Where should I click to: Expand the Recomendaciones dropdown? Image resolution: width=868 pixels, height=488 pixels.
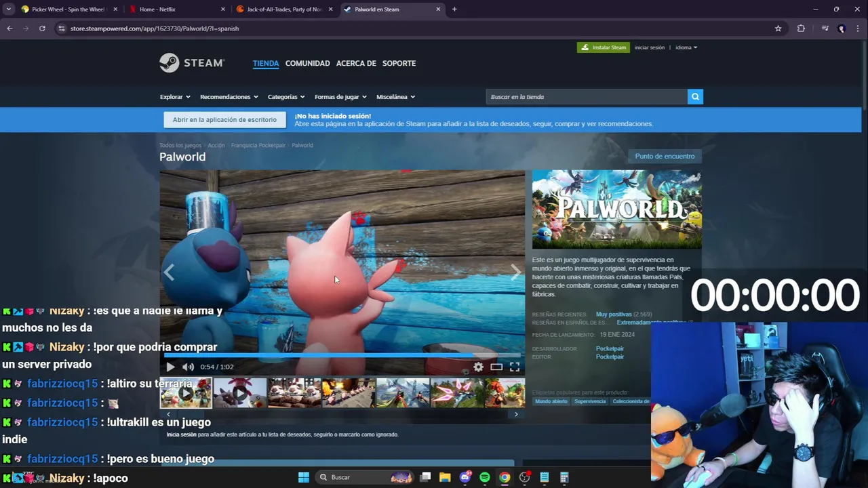tap(229, 97)
